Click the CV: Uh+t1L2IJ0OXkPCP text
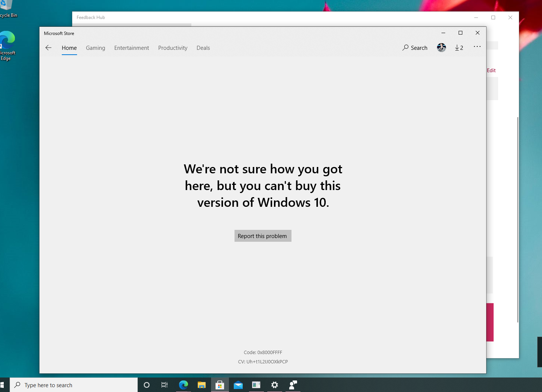Screen dimensions: 542x392 (263, 362)
